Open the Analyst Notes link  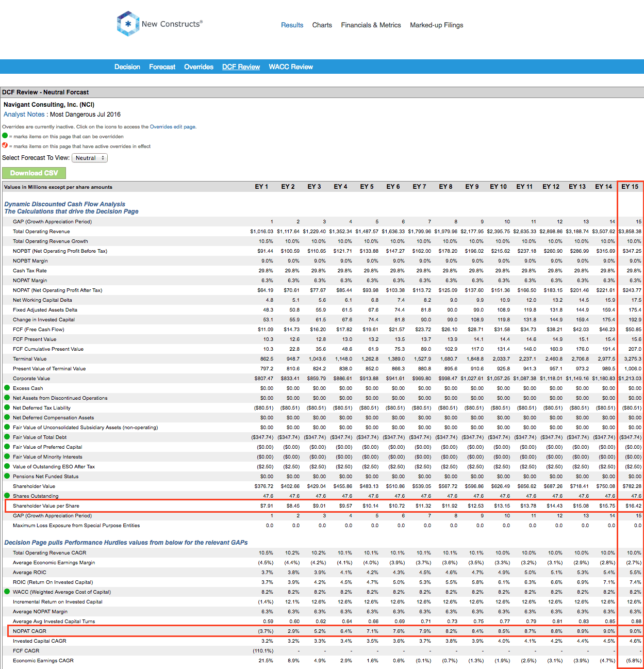tap(24, 115)
